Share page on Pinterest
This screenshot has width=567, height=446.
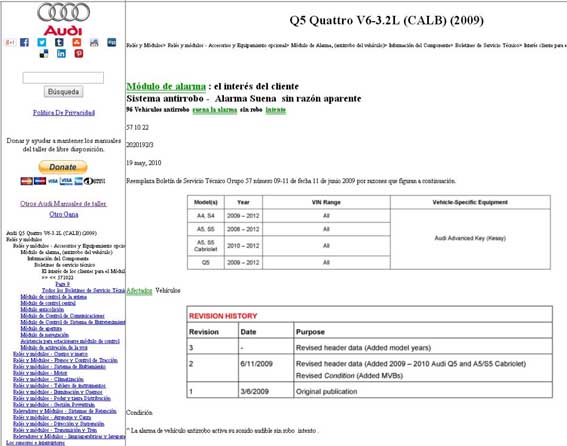79,54
